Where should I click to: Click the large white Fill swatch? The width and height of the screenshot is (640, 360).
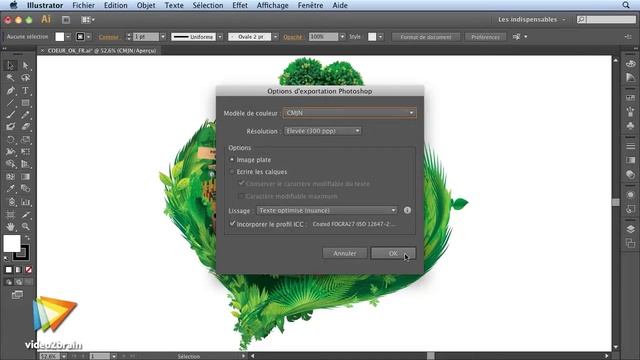click(11, 243)
